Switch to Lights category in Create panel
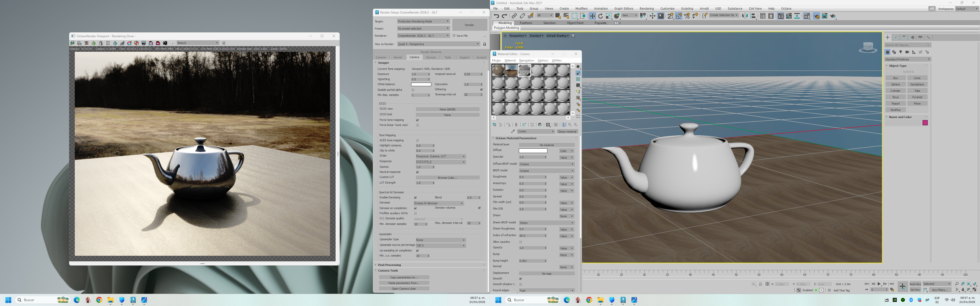This screenshot has width=980, height=306. coord(900,52)
